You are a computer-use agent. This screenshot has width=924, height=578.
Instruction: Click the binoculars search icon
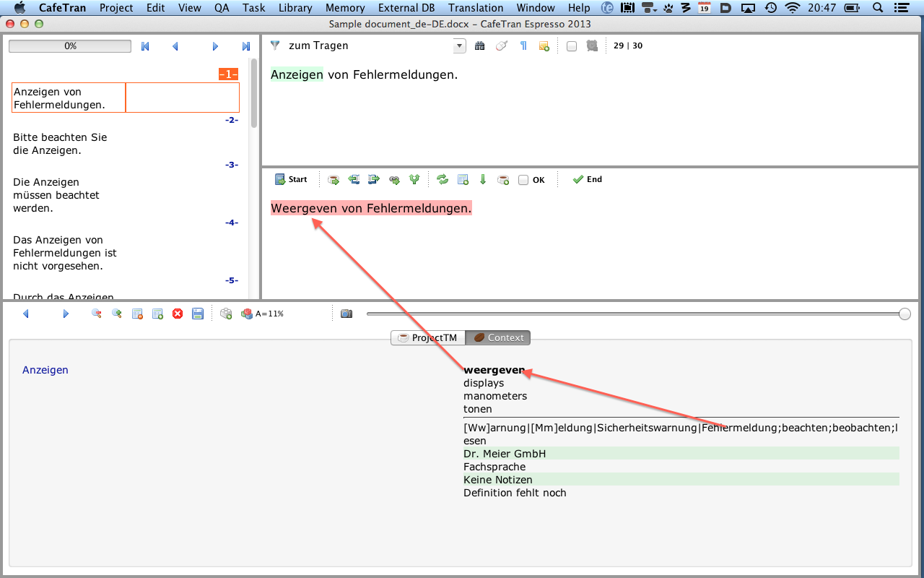(480, 46)
